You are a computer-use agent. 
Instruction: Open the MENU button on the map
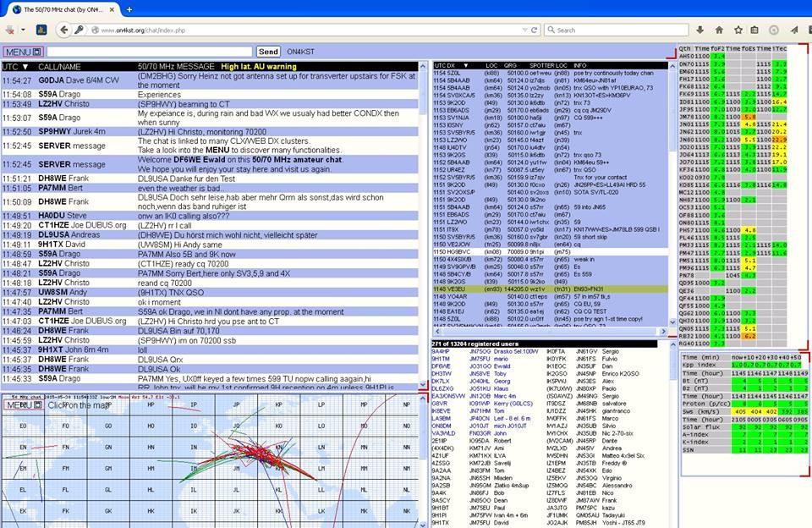24,404
